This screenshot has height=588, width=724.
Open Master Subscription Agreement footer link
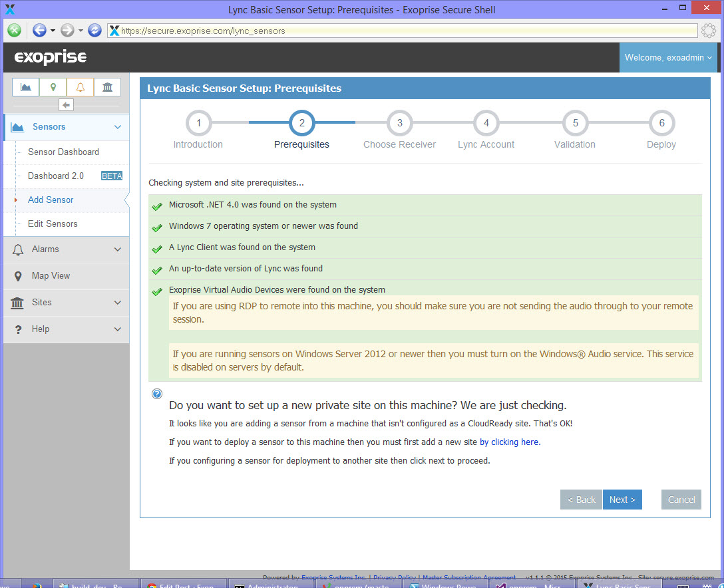pyautogui.click(x=469, y=577)
